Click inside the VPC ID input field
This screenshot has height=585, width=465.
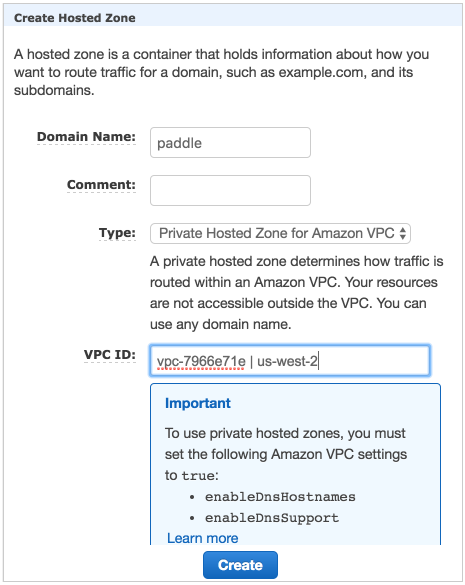pyautogui.click(x=290, y=361)
